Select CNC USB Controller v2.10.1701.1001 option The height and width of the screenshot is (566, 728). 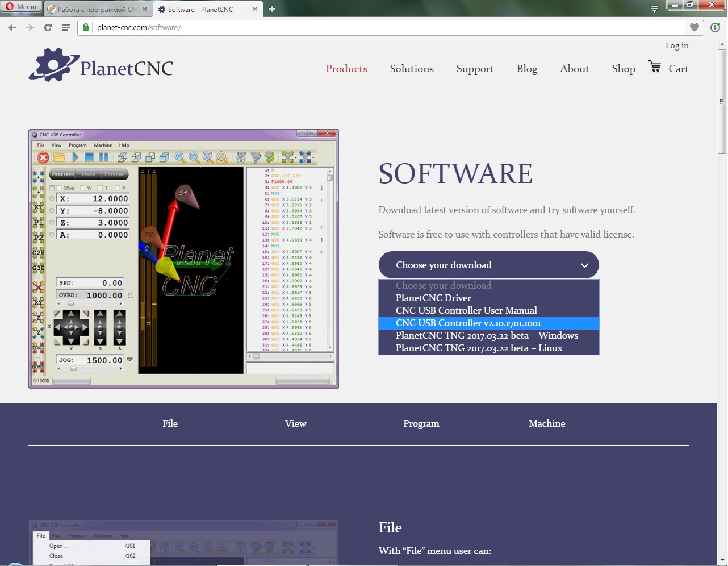[x=489, y=323]
